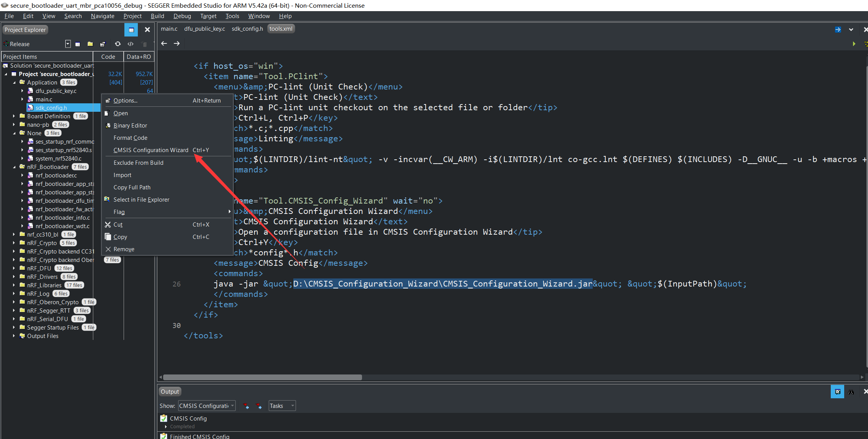Image resolution: width=868 pixels, height=439 pixels.
Task: Expand the nRF_Bootloader folder
Action: coord(14,167)
